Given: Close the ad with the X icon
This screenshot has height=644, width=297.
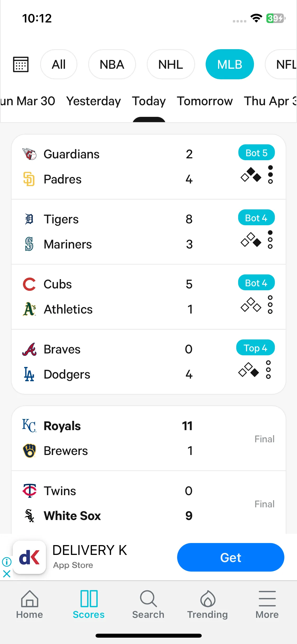Looking at the screenshot, I should tap(7, 574).
